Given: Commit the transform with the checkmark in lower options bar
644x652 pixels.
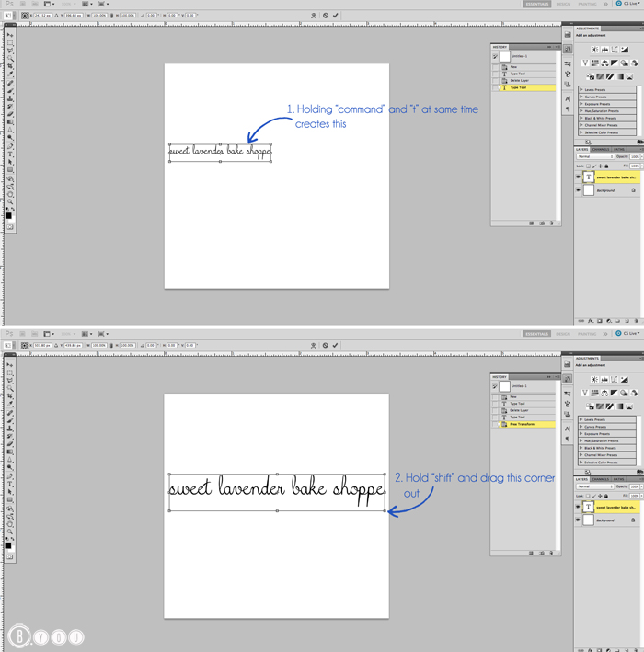Looking at the screenshot, I should [x=335, y=345].
